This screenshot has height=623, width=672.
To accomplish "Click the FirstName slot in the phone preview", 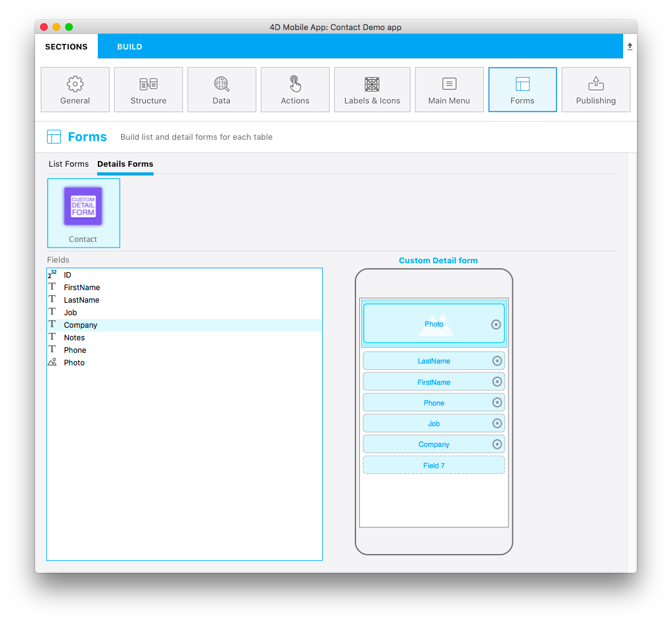I will [x=434, y=382].
